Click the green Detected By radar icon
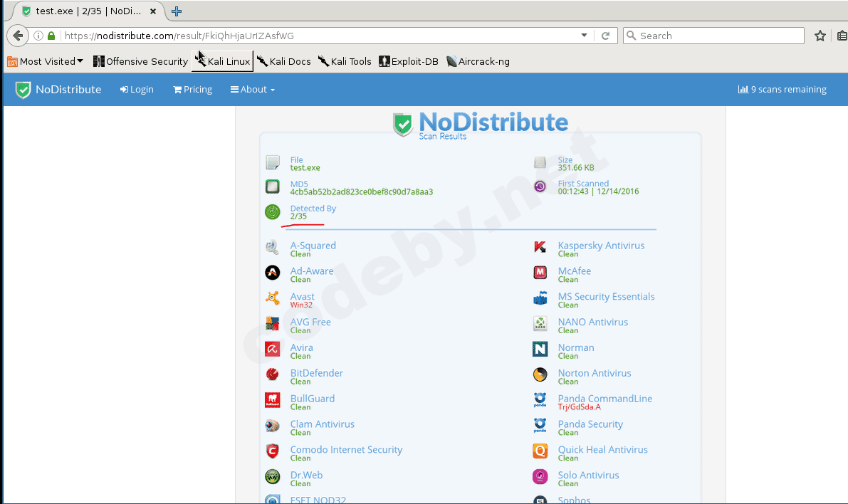Image resolution: width=848 pixels, height=504 pixels. pyautogui.click(x=273, y=212)
